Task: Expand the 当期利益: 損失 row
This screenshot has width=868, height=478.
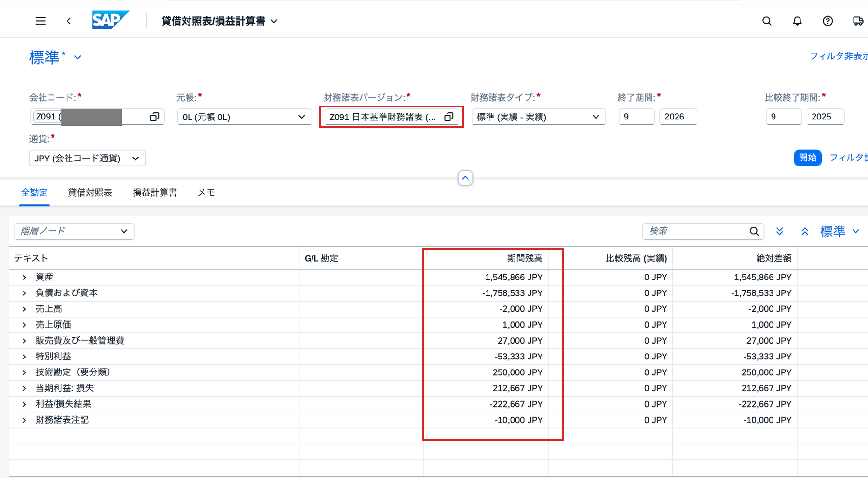Action: 24,388
